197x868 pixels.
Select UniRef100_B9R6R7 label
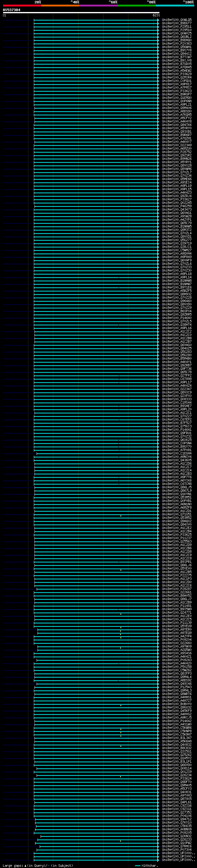177,135
